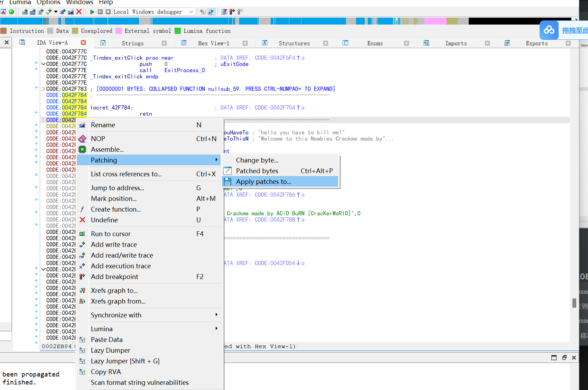Open dropdown arrow next to structure icon

point(56,12)
